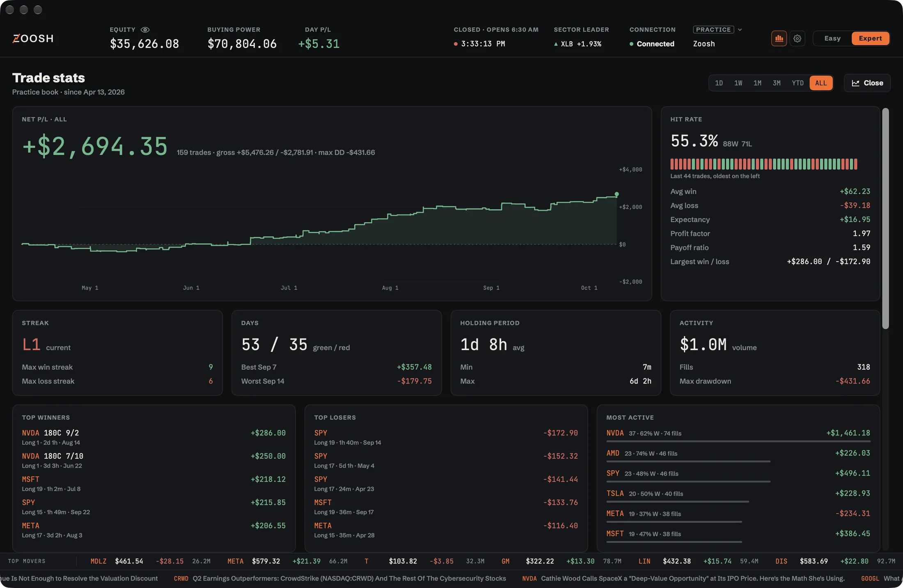Click GM in the top movers ticker
This screenshot has height=588, width=903.
click(x=505, y=561)
